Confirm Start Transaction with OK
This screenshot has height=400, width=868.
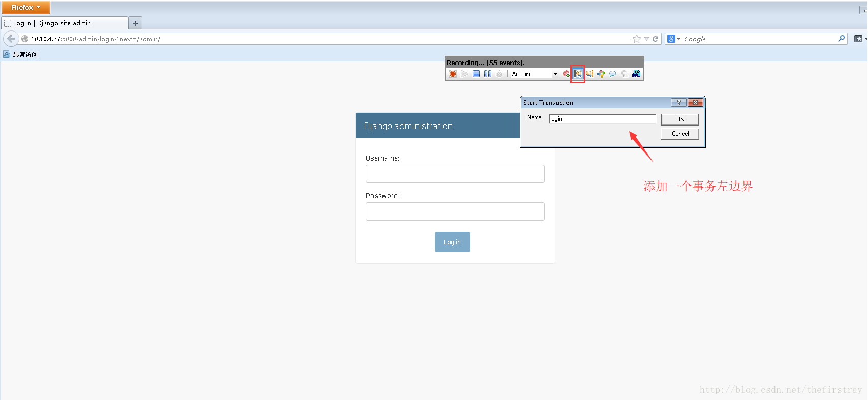680,119
